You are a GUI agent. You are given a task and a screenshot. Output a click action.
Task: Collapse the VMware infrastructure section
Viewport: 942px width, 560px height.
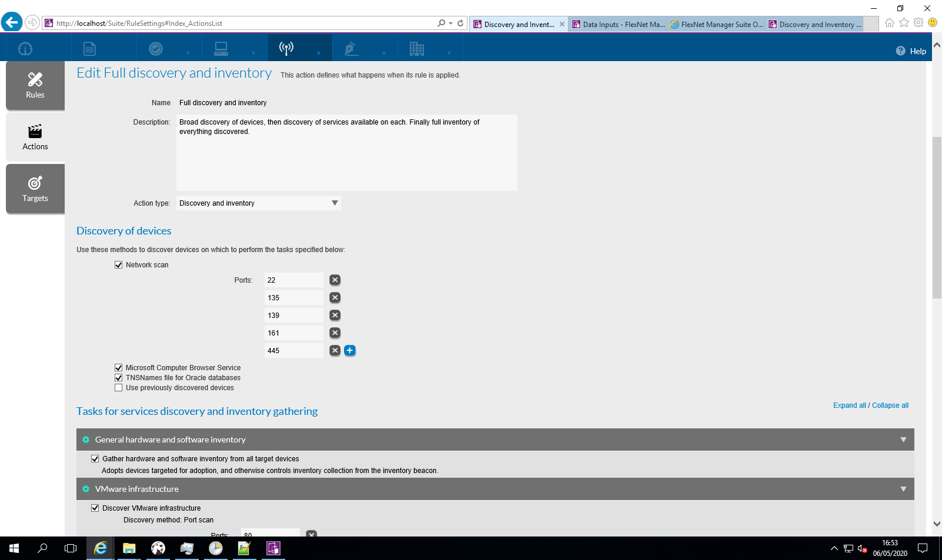point(903,489)
